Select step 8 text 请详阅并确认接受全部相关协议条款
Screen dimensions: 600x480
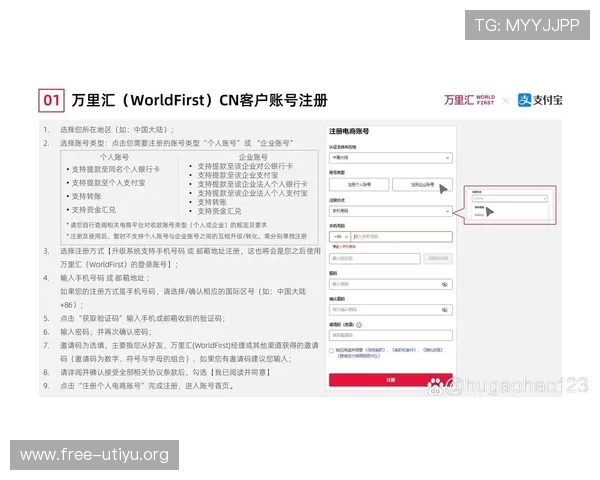pos(165,372)
